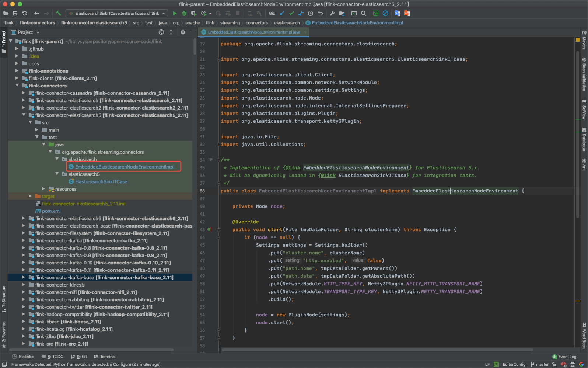Click the Git commit checkmark icon
The image size is (588, 368).
pyautogui.click(x=291, y=13)
